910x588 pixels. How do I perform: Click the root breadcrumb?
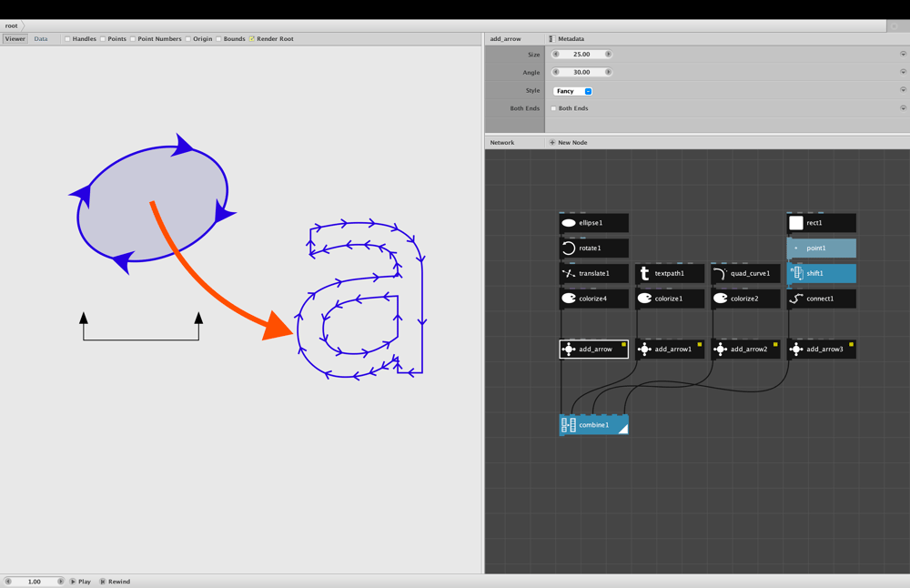pos(12,26)
